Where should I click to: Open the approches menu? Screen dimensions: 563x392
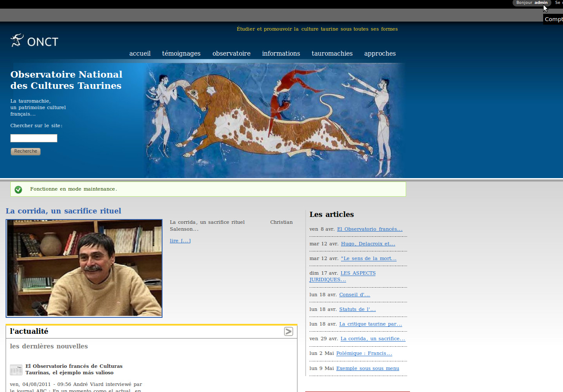(380, 53)
